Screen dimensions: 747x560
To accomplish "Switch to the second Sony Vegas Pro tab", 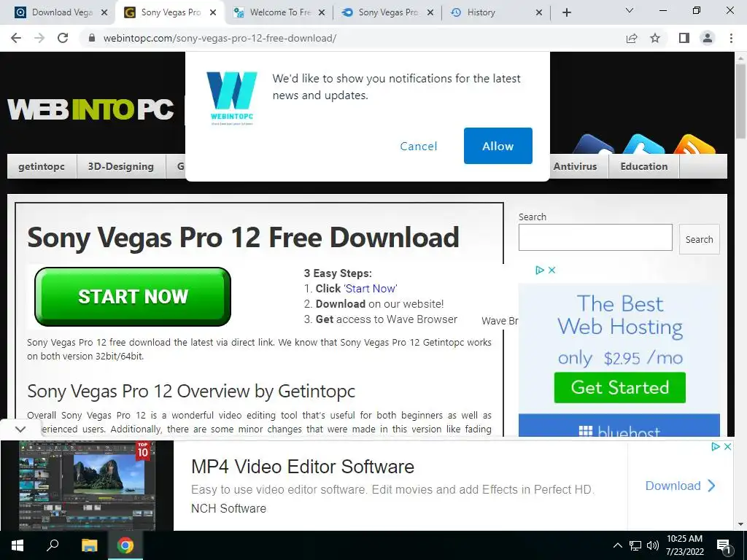I will 388,12.
